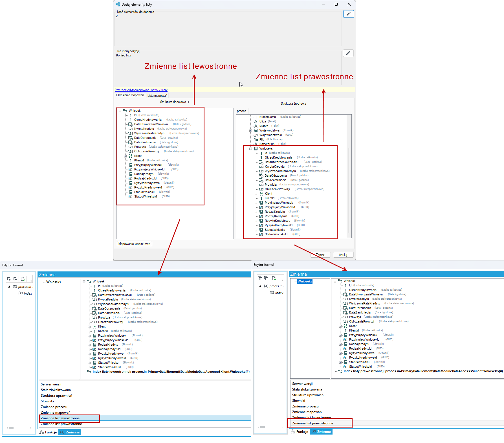
Task: Validate formula in left Edytor formuł toolbar
Action: pyautogui.click(x=23, y=279)
